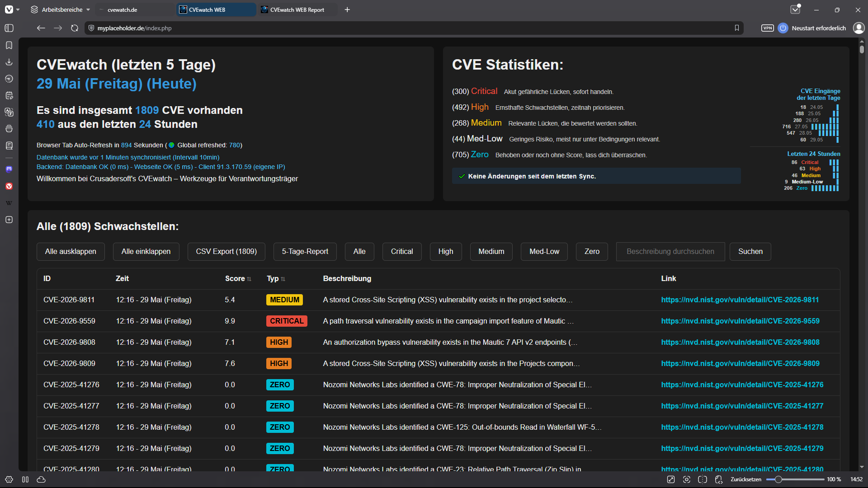868x488 pixels.
Task: Click the restart required power icon
Action: 783,28
